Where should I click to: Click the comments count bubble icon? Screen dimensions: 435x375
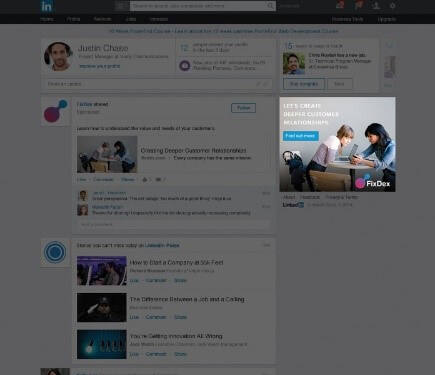pyautogui.click(x=158, y=179)
